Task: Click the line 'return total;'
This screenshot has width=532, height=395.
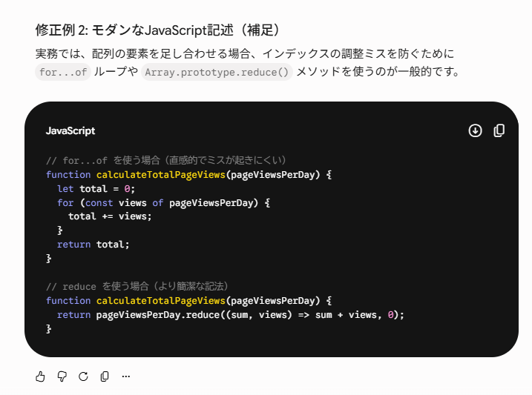Action: coord(93,245)
